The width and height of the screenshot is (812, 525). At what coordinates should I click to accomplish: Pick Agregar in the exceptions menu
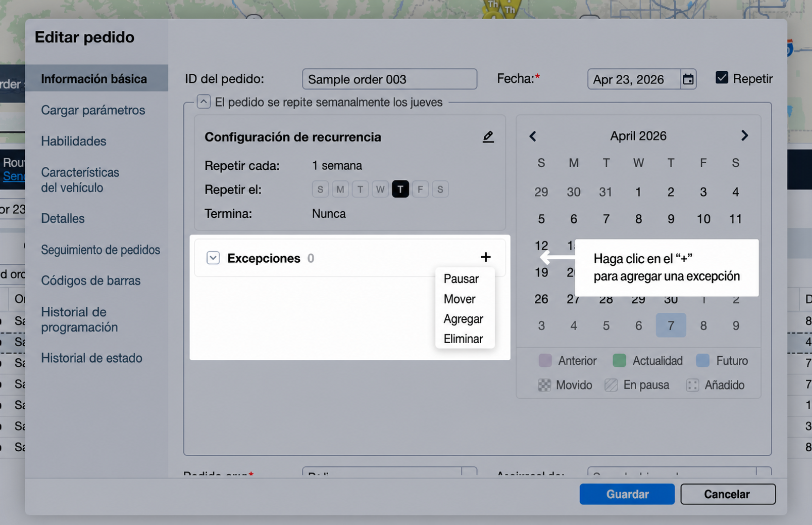463,319
